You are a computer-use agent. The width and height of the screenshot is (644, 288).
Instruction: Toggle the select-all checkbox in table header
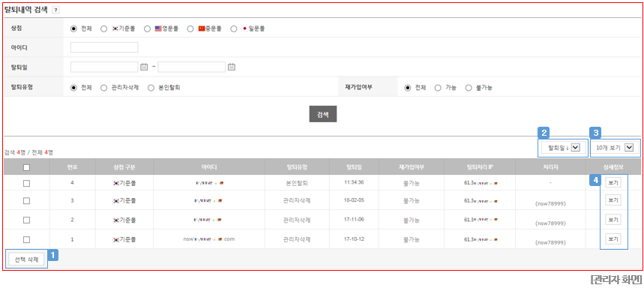pos(27,167)
